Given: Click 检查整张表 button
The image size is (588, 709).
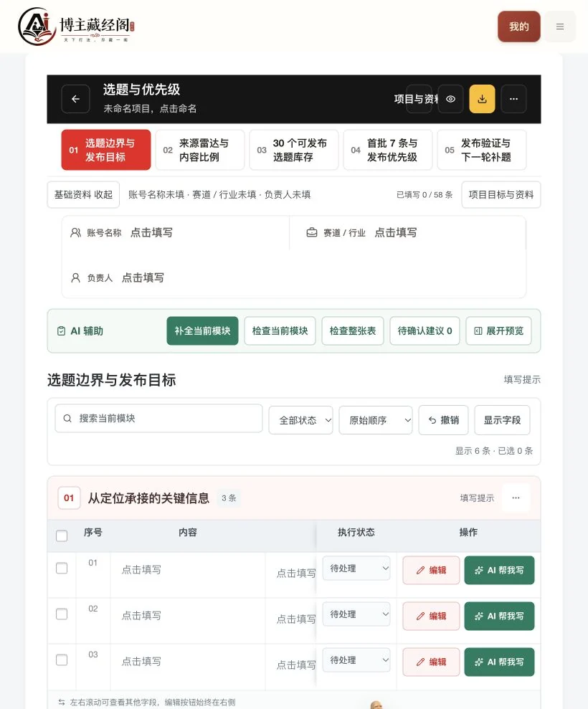Looking at the screenshot, I should [353, 331].
